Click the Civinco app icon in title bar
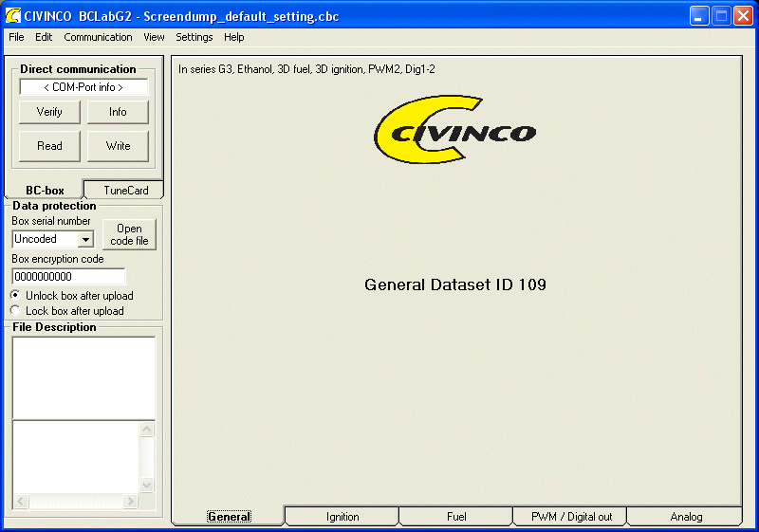The width and height of the screenshot is (759, 532). click(x=13, y=15)
